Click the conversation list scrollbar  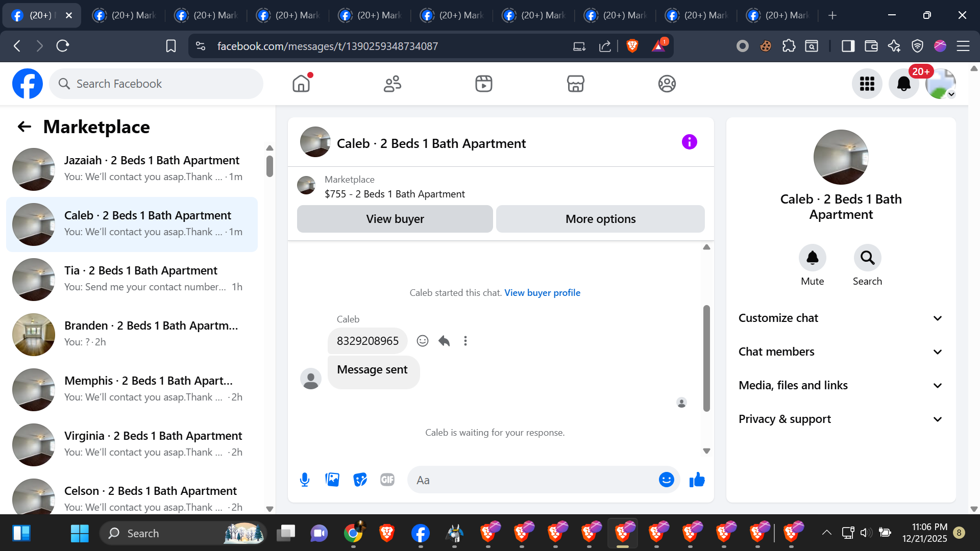269,166
